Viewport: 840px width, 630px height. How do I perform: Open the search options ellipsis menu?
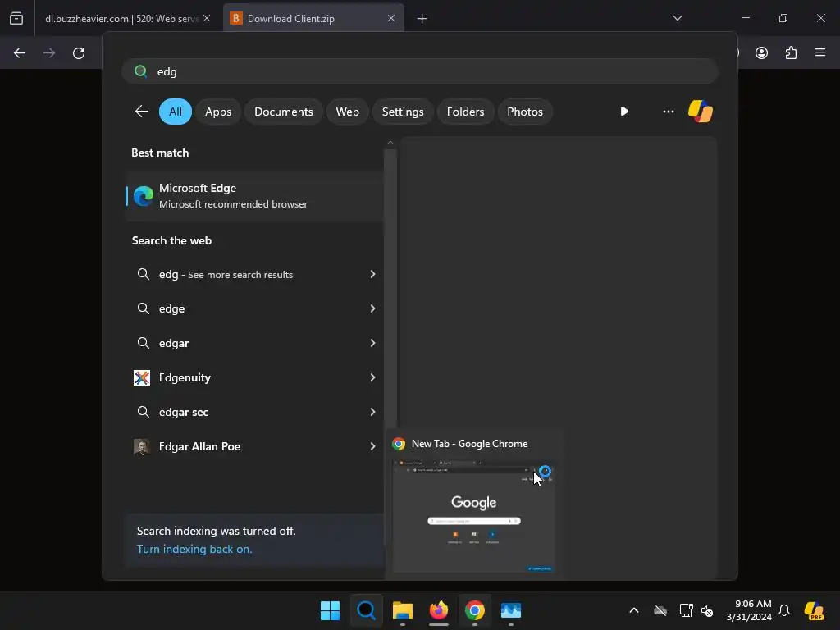(668, 112)
